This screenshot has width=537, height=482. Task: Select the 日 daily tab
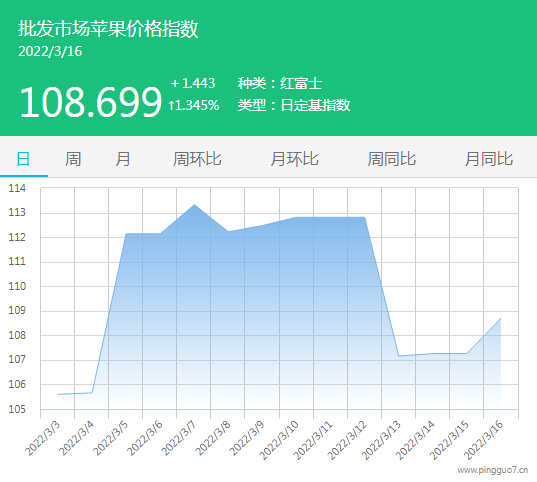coord(23,159)
